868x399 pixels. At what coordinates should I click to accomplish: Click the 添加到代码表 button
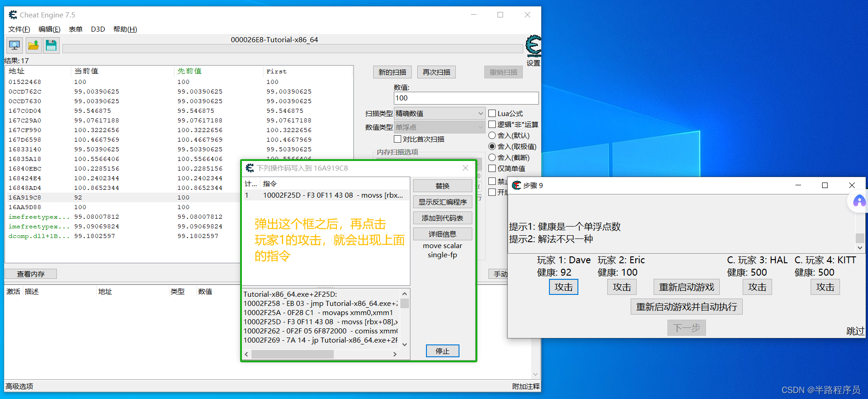coord(442,218)
